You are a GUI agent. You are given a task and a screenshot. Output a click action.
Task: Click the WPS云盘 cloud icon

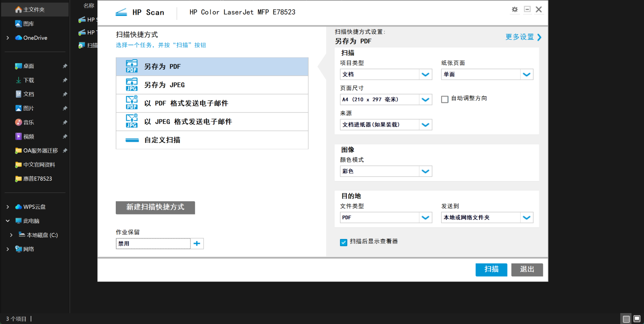18,207
